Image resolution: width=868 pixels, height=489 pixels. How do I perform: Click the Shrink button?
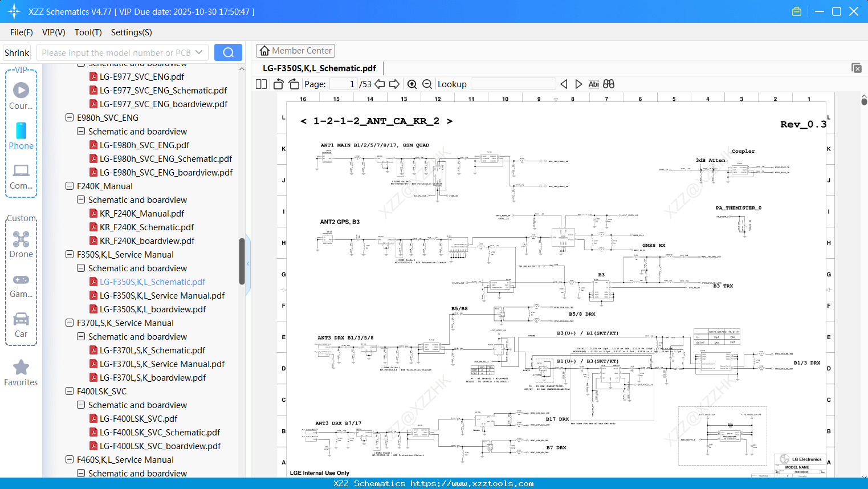coord(17,52)
